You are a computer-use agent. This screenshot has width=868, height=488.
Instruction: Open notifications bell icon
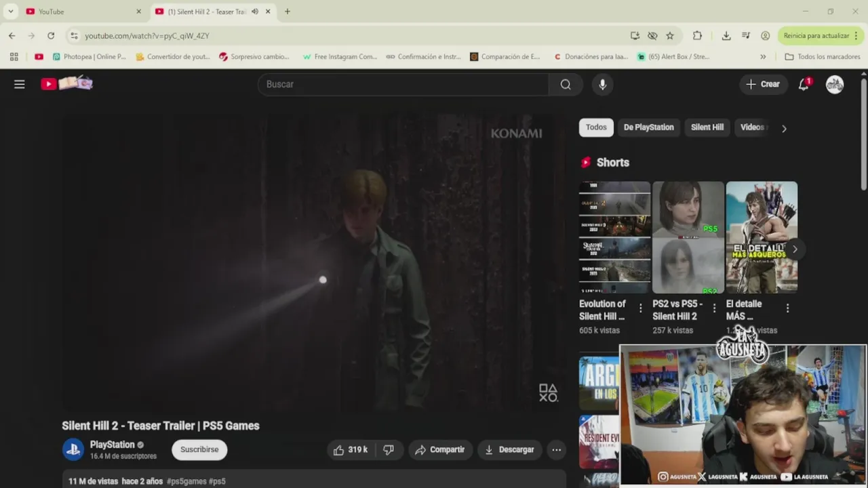(804, 84)
